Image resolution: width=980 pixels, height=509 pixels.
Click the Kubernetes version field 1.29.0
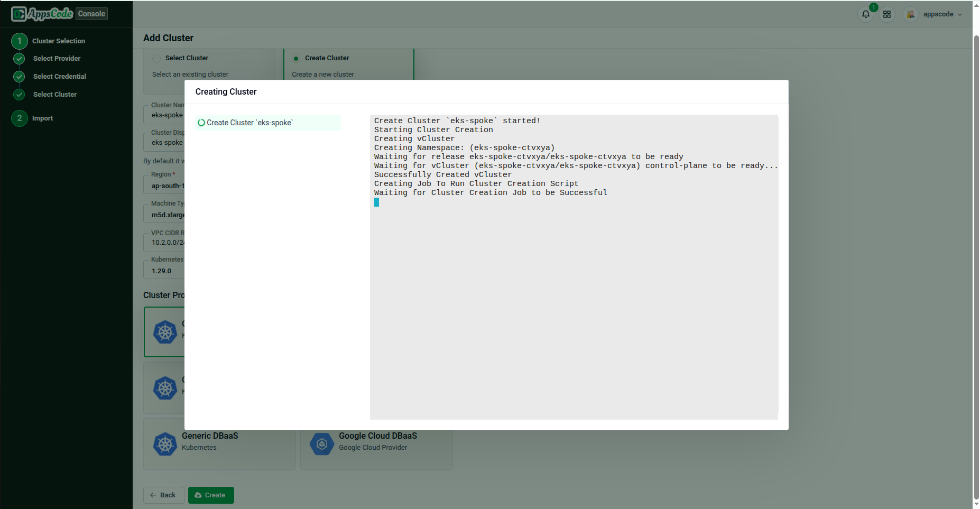point(164,270)
